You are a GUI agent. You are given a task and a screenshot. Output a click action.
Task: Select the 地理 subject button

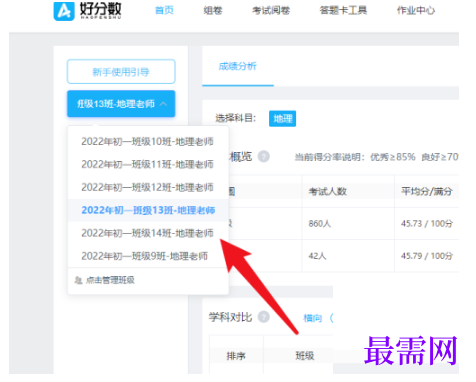pyautogui.click(x=282, y=119)
